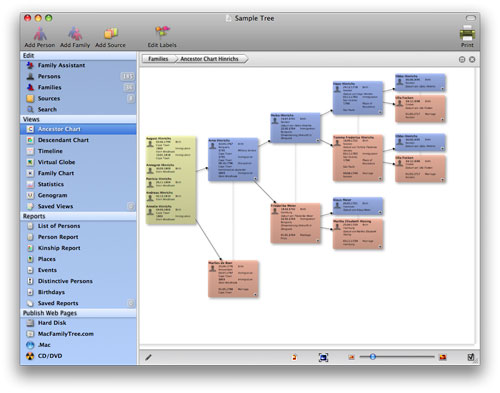500x393 pixels.
Task: Choose MacFamilyTree.com publishing option
Action: pyautogui.click(x=78, y=334)
